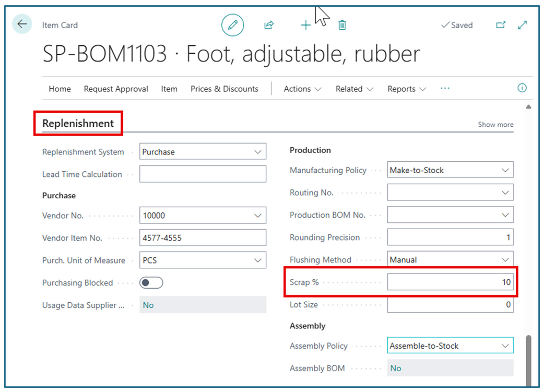Screen dimensions: 544x392
Task: Click the back arrow to leave Item Card
Action: (22, 24)
